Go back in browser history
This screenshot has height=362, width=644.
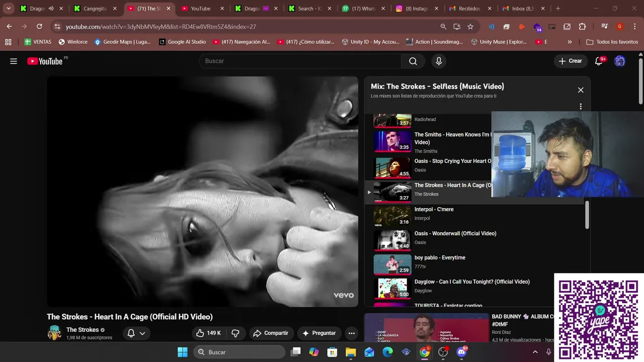click(9, 27)
